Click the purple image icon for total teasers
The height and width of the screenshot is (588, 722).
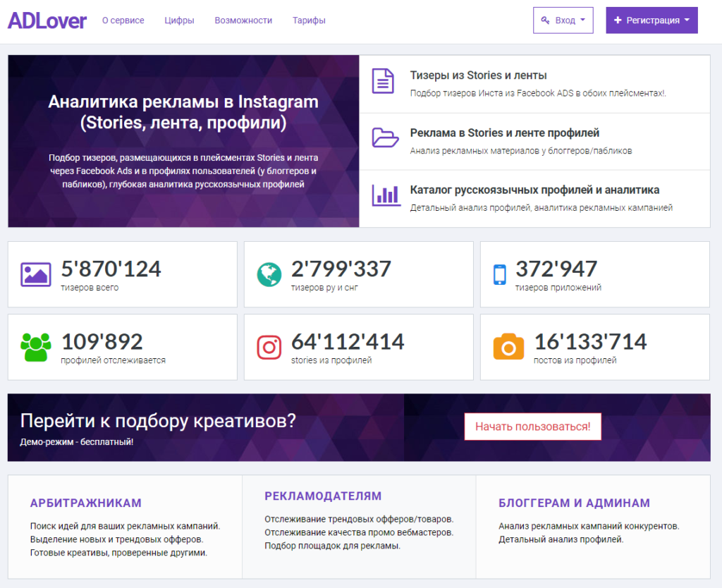click(x=35, y=274)
